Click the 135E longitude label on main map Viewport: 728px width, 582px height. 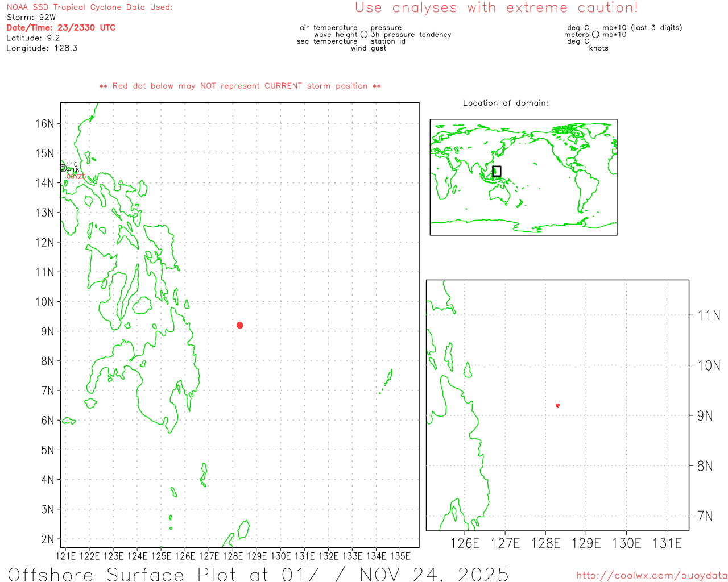[x=400, y=556]
